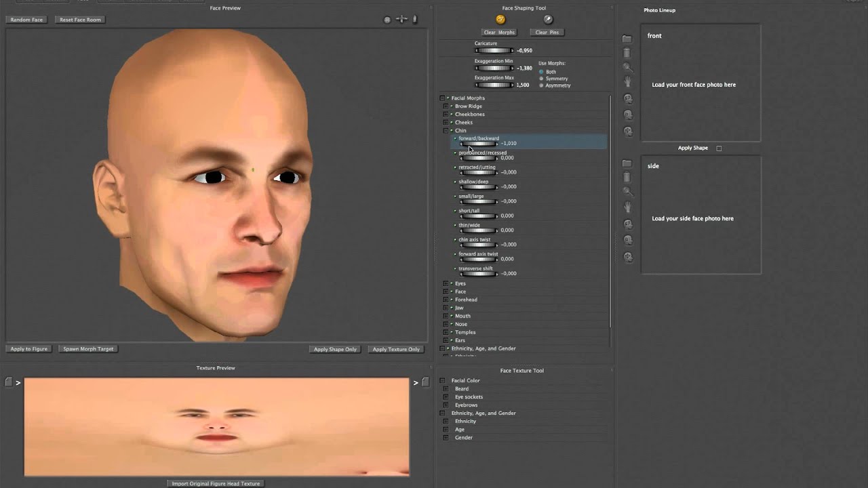The image size is (868, 488).
Task: Click the Apply Texture Only button
Action: click(x=396, y=350)
